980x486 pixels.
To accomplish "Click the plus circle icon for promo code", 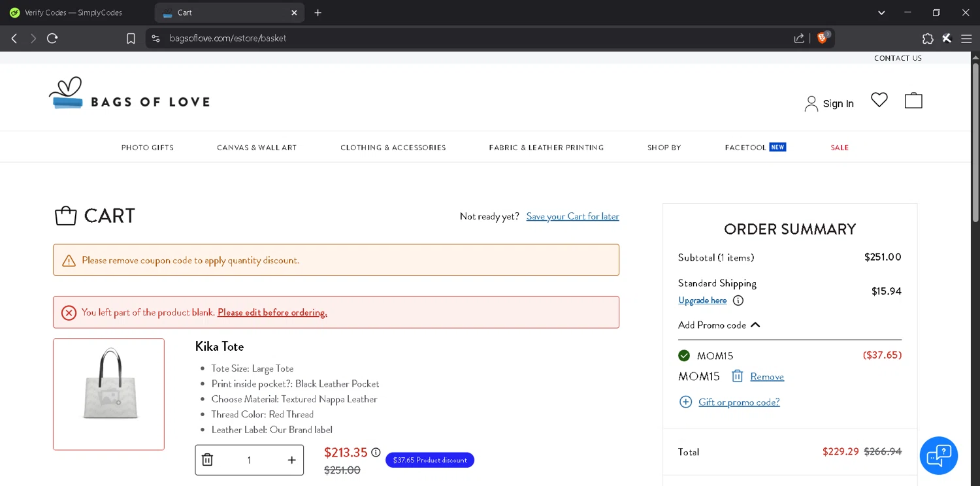I will 685,402.
